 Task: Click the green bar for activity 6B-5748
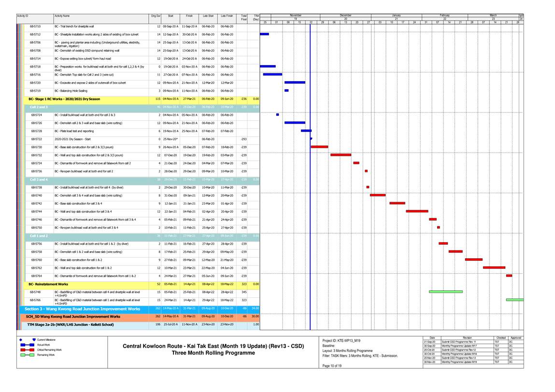pos(445,292)
